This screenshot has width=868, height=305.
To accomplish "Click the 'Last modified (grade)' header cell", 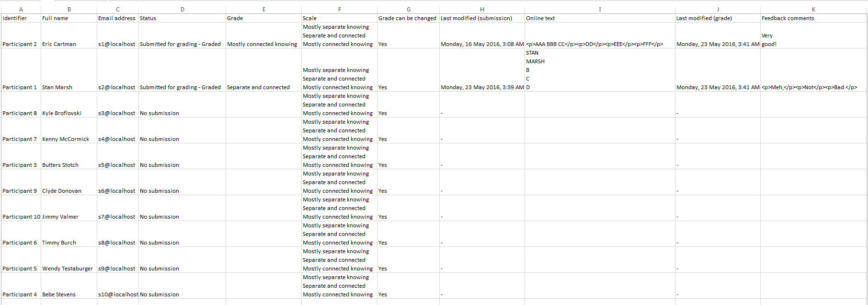I will tap(718, 18).
